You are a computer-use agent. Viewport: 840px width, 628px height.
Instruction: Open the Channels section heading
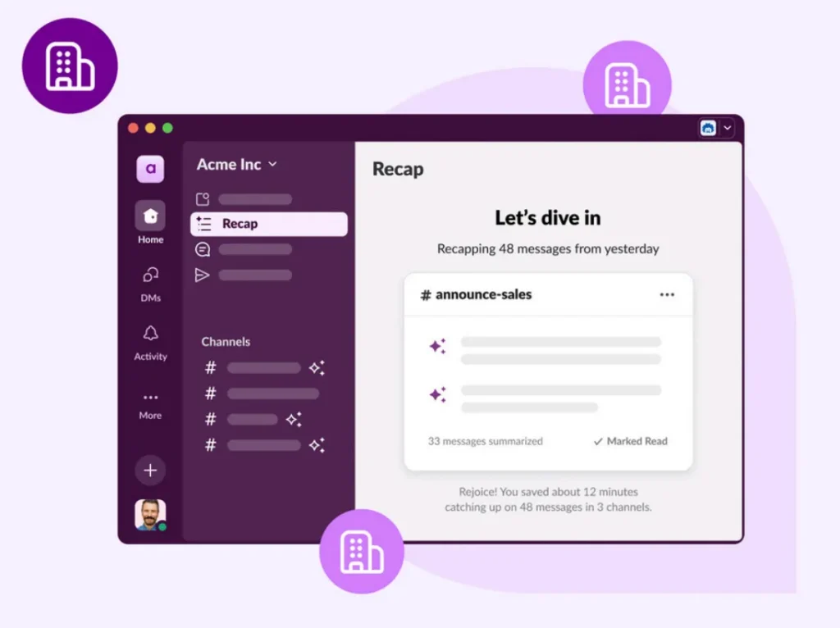click(226, 342)
